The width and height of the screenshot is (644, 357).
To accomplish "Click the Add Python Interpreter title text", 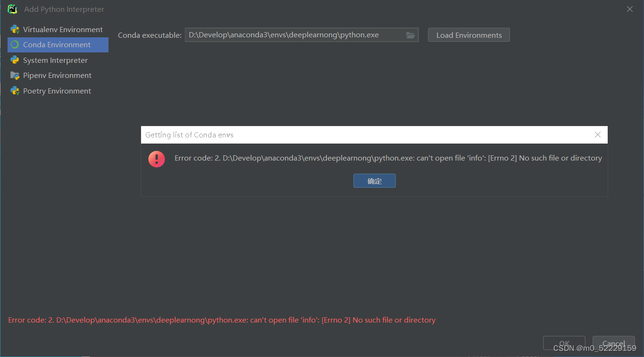I will [64, 9].
